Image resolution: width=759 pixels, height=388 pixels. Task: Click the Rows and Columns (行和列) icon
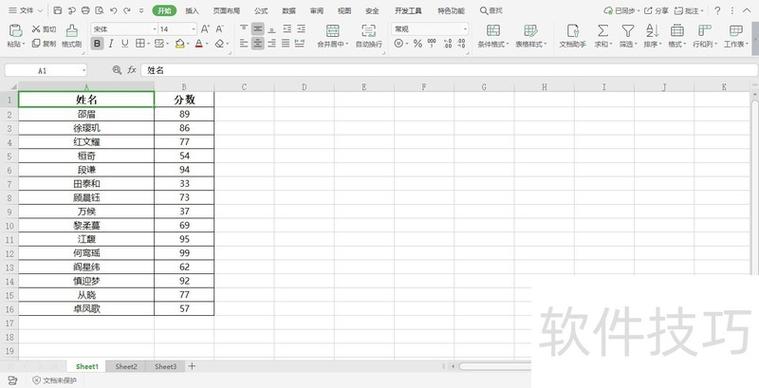click(704, 30)
